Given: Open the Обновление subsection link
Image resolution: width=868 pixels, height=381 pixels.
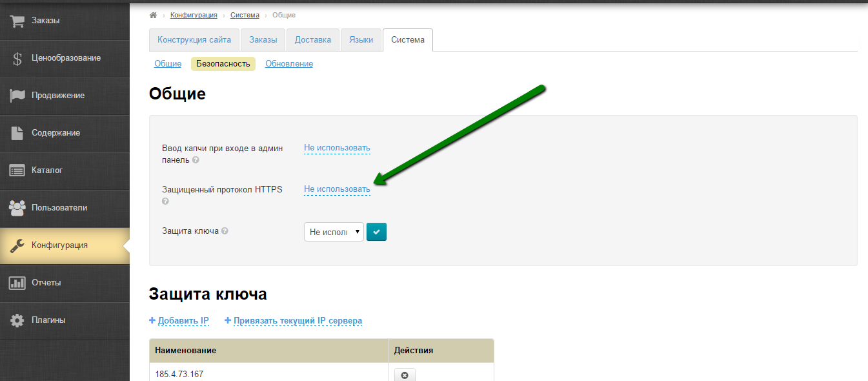Looking at the screenshot, I should (289, 64).
